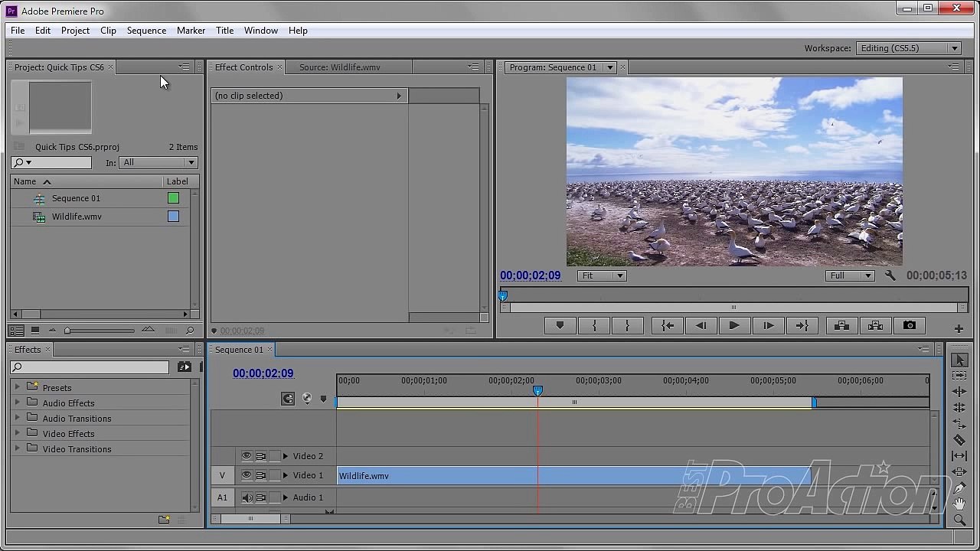This screenshot has height=551, width=980.
Task: Open Program monitor settings wrench
Action: pos(890,275)
